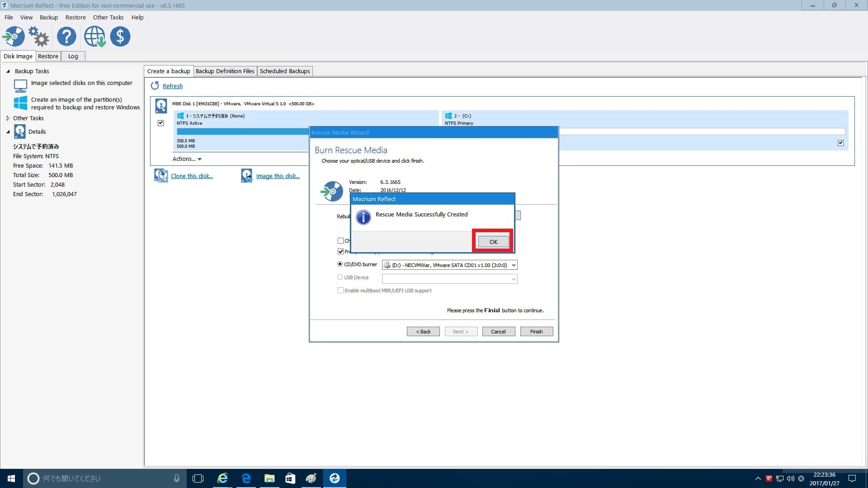
Task: Toggle the checked checkbox above the CD/DVD burner option
Action: 340,251
